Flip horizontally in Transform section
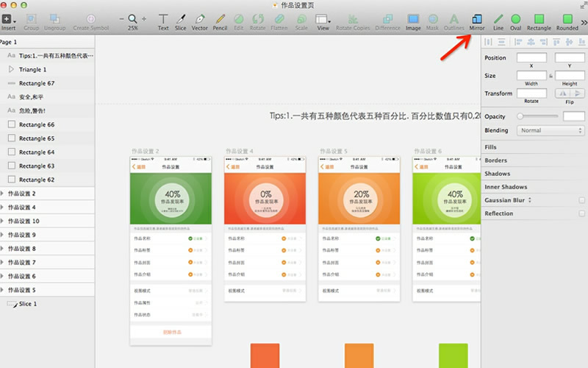Screen dimensions: 588x368 coord(563,93)
